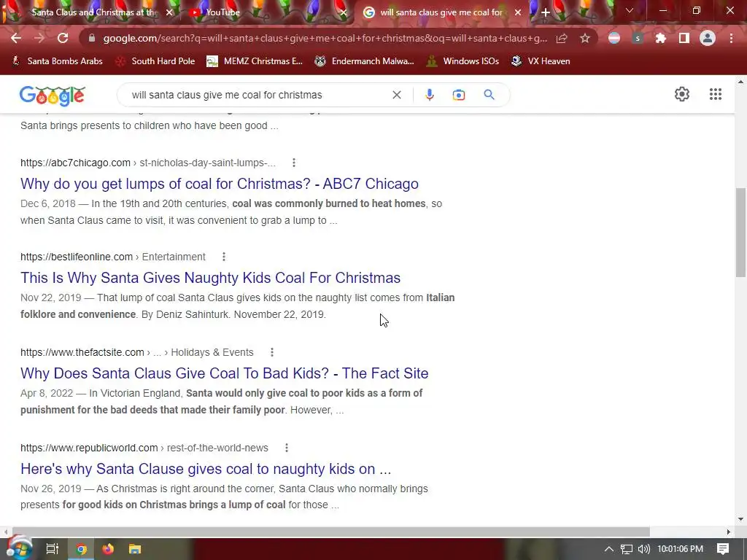
Task: Share this page via the share icon
Action: pyautogui.click(x=562, y=38)
